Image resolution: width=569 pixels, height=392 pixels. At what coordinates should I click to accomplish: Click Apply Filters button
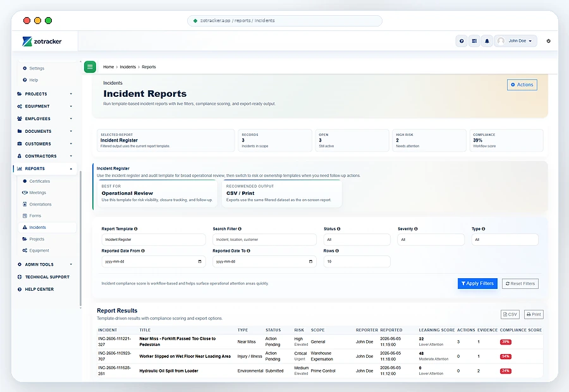(477, 283)
